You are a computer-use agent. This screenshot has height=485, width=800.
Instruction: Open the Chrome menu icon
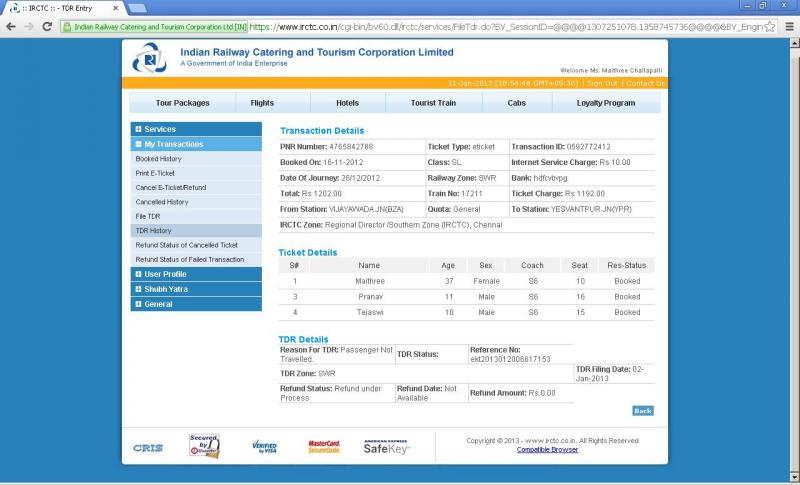coord(789,27)
